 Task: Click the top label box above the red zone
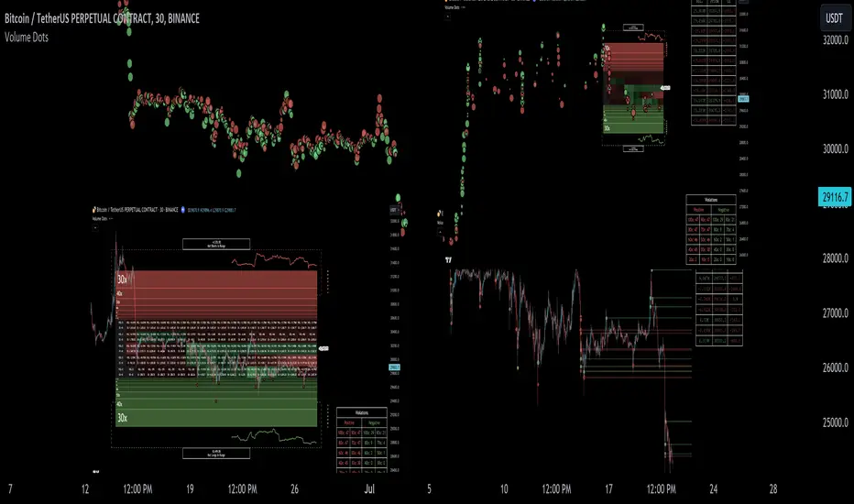click(215, 244)
